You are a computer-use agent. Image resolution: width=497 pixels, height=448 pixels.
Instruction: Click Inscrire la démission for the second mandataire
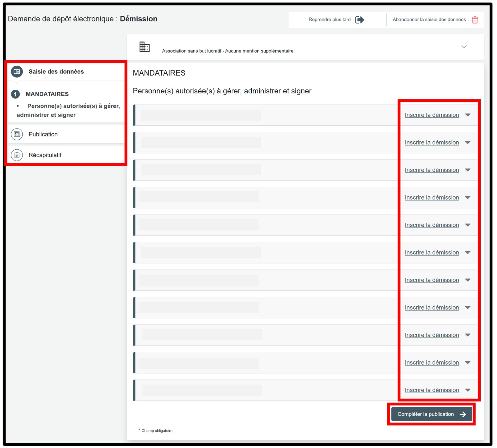(x=432, y=142)
